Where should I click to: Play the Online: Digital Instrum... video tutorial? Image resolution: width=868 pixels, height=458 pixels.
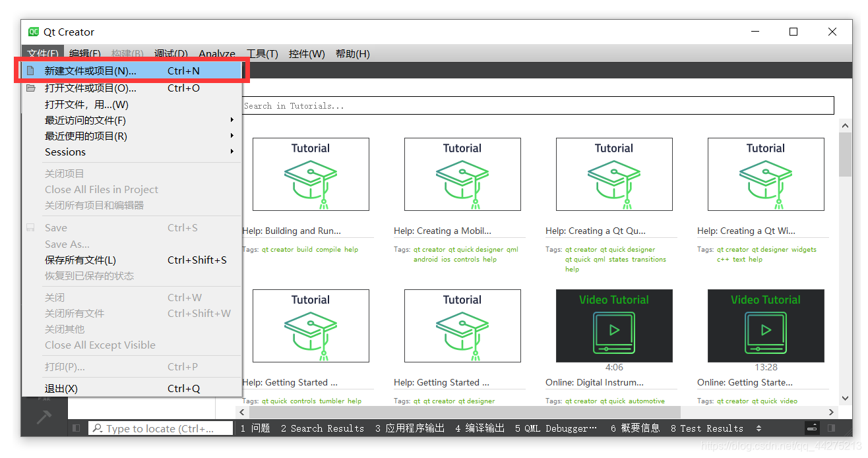[614, 326]
